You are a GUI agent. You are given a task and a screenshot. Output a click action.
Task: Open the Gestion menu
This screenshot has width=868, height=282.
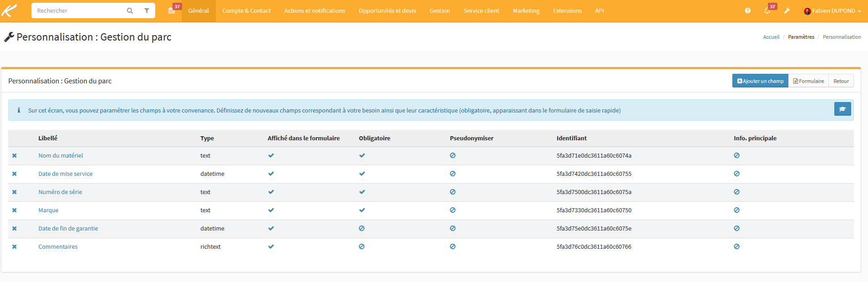pyautogui.click(x=440, y=10)
